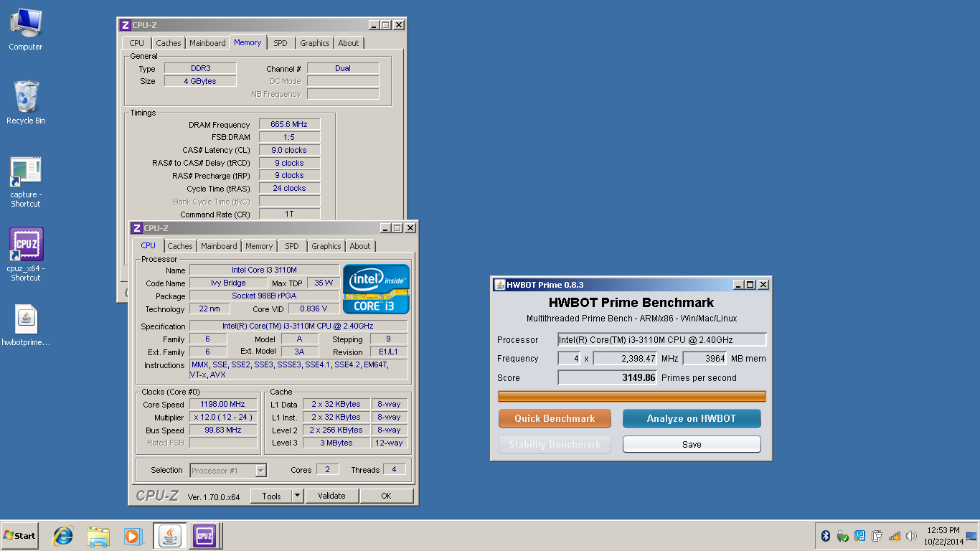980x551 pixels.
Task: Open the Start menu
Action: click(x=20, y=536)
